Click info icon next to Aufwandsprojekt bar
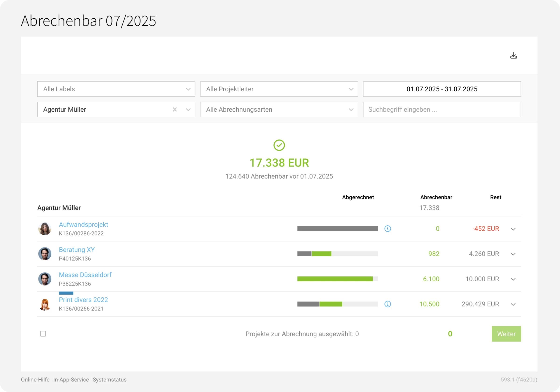This screenshot has height=392, width=560. [x=388, y=229]
